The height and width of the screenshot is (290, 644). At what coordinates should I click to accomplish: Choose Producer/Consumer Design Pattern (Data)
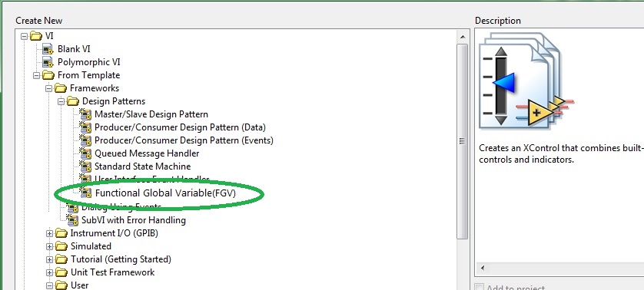pos(180,127)
